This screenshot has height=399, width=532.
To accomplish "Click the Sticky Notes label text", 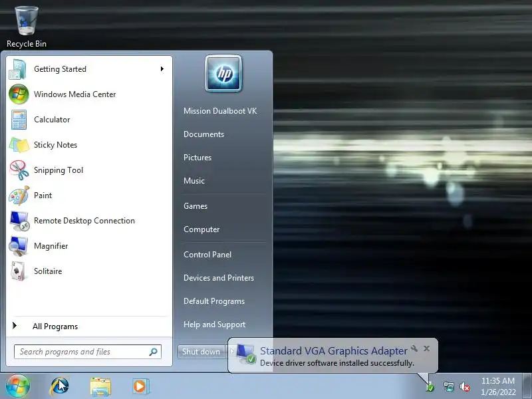I will [x=56, y=145].
